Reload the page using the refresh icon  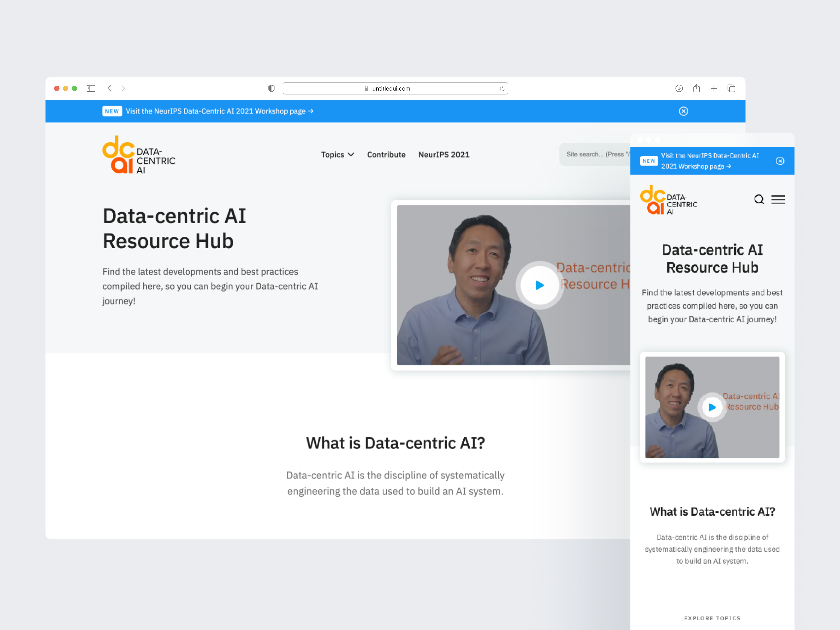tap(502, 88)
